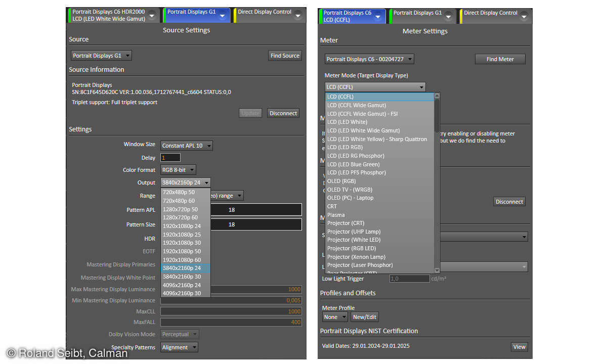Choose 3840x2160p 30 output resolution
Screen dimensions: 607x364
click(x=186, y=277)
